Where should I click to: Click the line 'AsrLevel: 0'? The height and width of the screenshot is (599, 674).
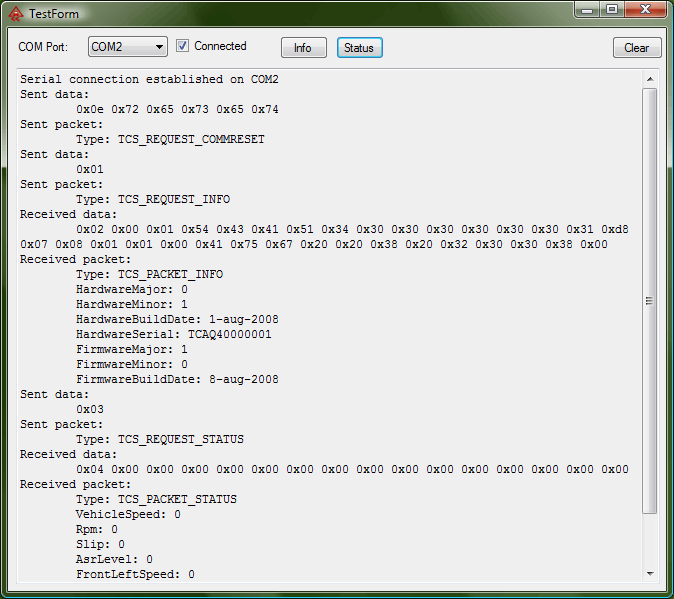click(114, 559)
